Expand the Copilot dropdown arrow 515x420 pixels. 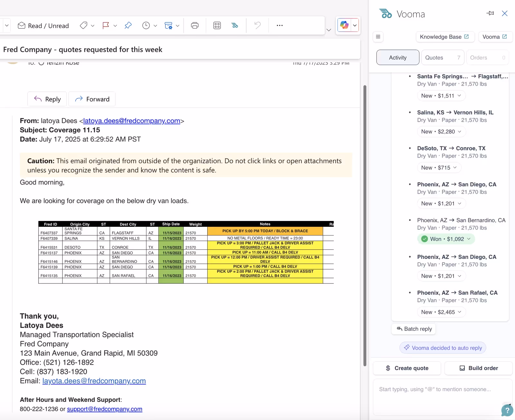355,25
